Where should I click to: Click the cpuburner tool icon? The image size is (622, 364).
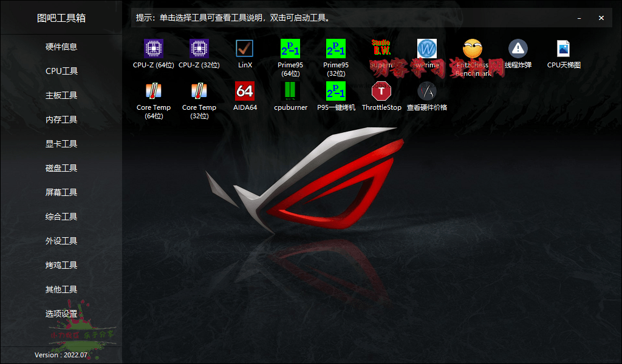click(x=290, y=91)
